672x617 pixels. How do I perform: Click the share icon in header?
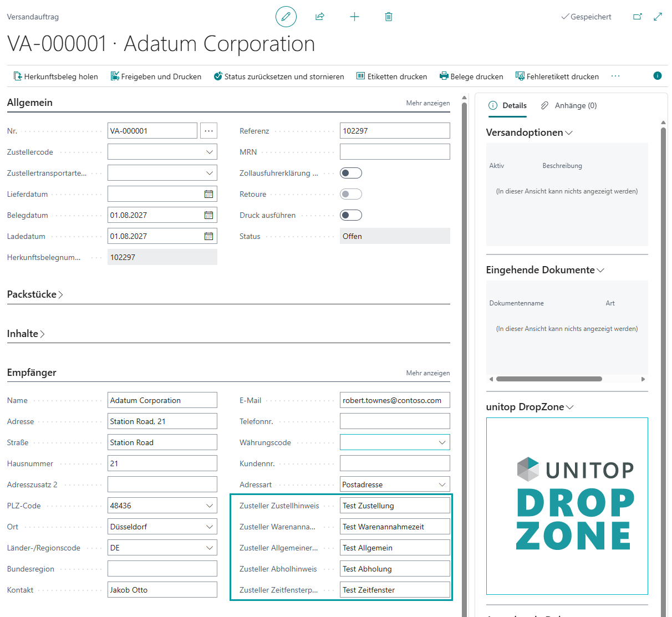pyautogui.click(x=320, y=17)
